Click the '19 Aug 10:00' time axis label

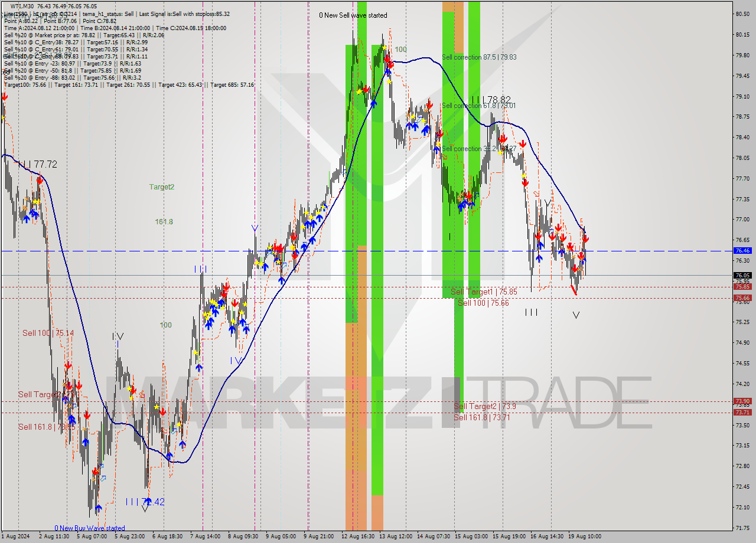(585, 537)
